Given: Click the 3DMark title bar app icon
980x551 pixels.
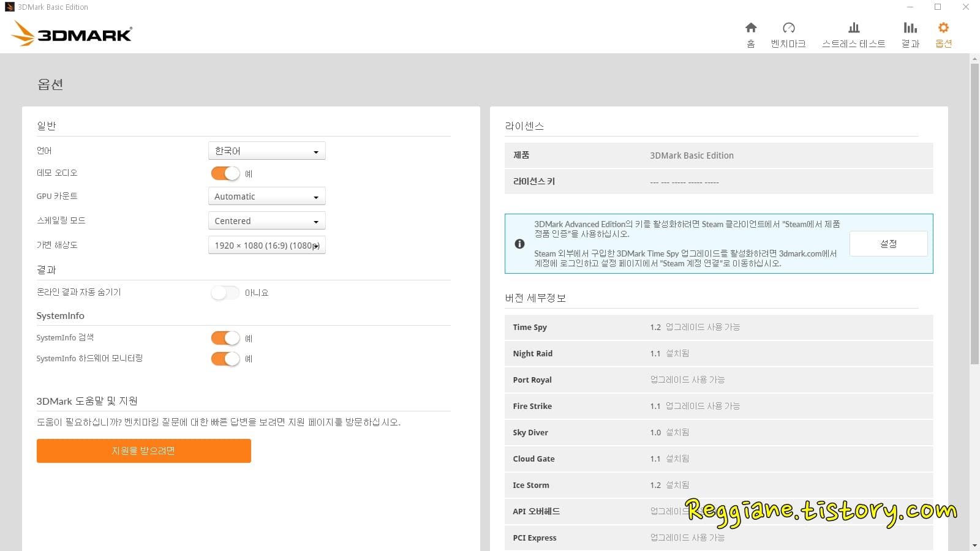Looking at the screenshot, I should (x=9, y=7).
